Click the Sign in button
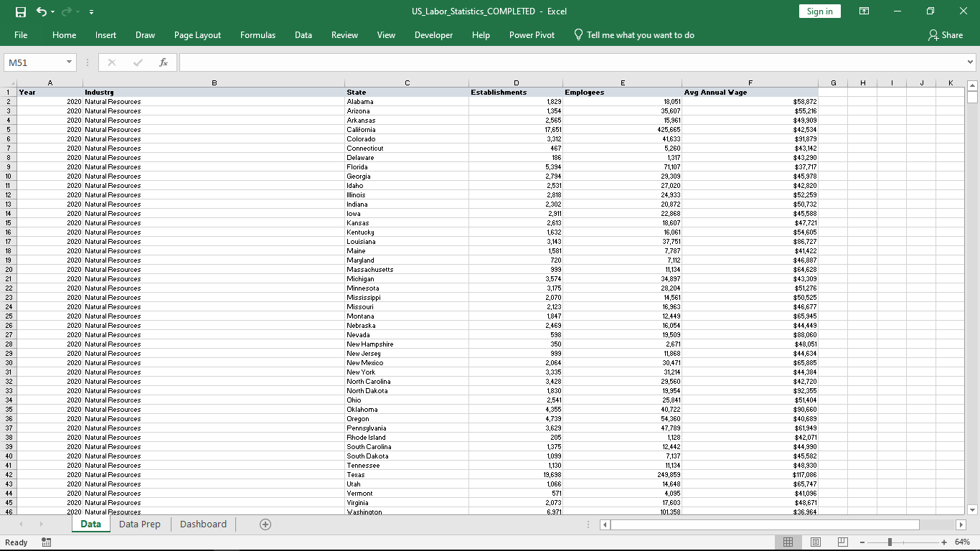This screenshot has width=980, height=551. (x=820, y=11)
